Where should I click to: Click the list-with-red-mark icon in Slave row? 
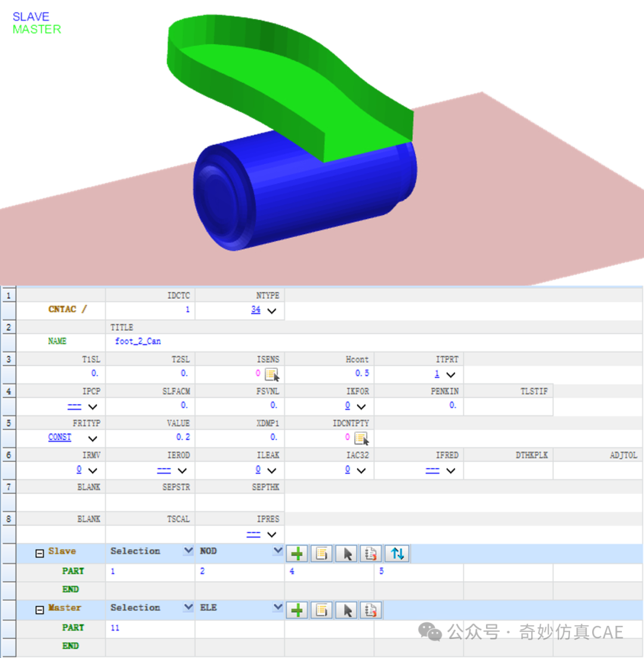tap(371, 554)
